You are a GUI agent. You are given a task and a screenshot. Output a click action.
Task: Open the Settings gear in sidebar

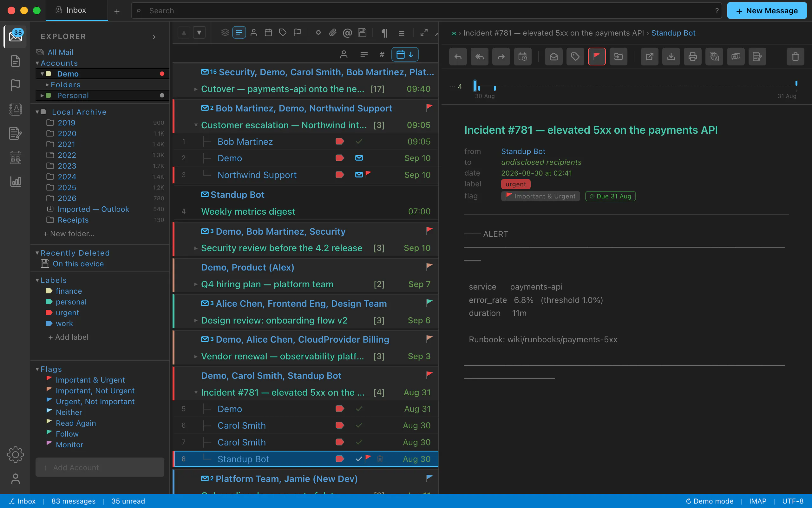16,454
